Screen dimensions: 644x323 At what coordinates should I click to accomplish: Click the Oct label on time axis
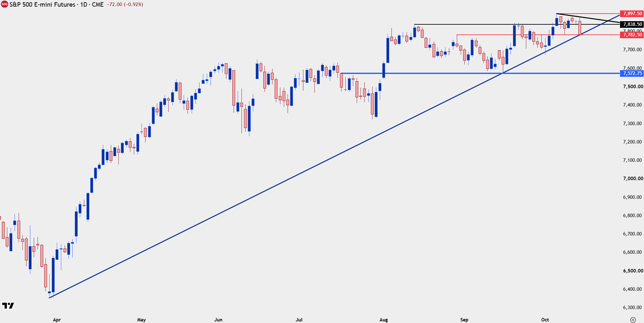point(545,320)
